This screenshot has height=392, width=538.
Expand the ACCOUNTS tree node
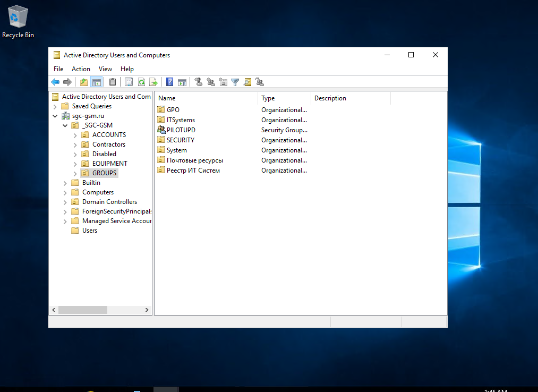pyautogui.click(x=75, y=135)
